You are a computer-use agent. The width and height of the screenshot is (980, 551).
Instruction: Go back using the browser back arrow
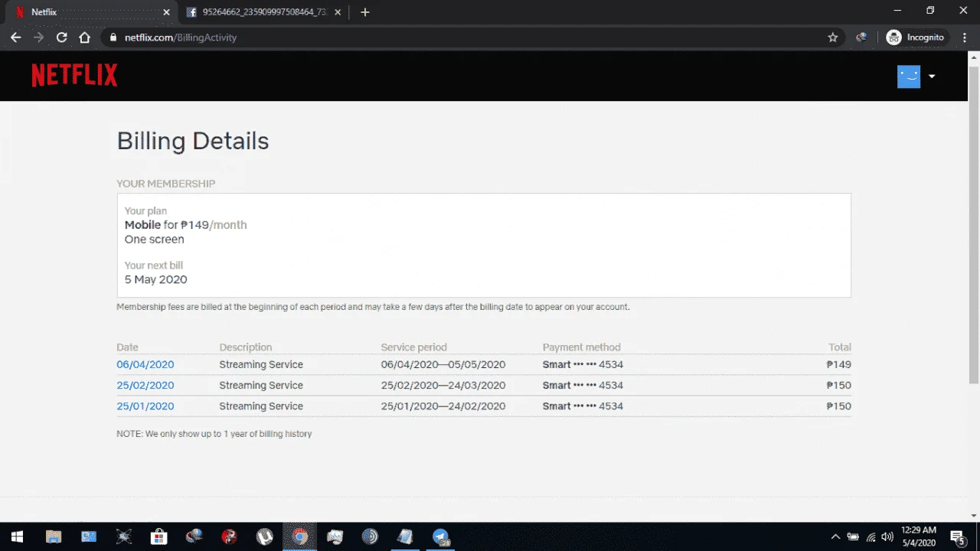[15, 37]
